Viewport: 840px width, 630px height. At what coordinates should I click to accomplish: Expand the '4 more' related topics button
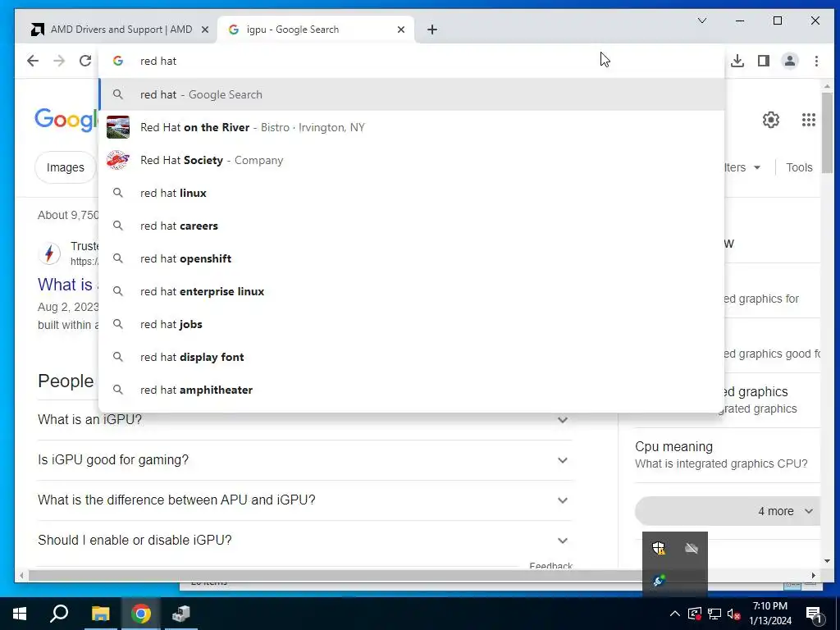click(728, 511)
